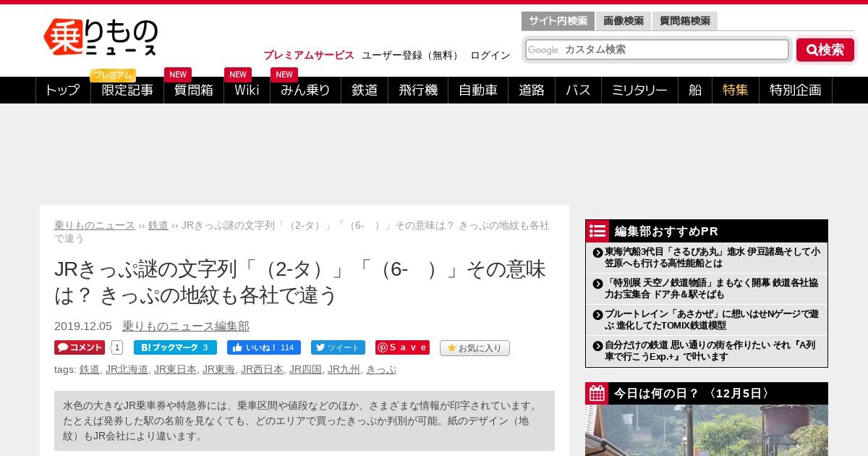Click the お気に入り favorite star button

(x=475, y=348)
